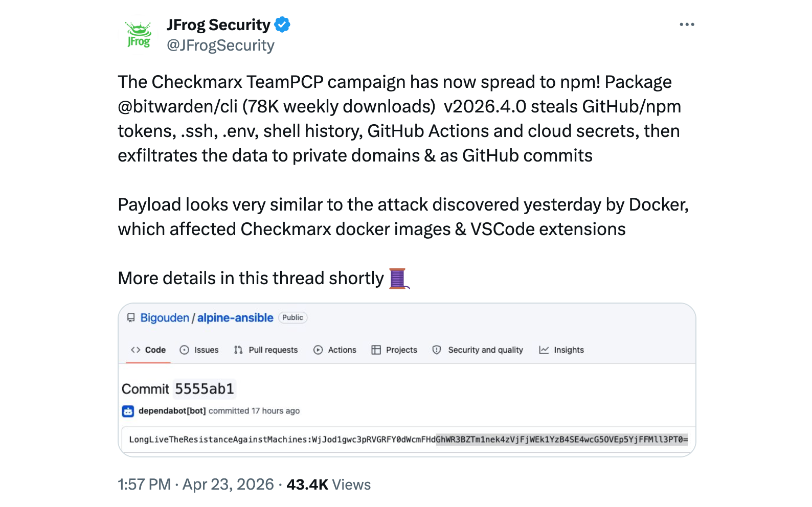The height and width of the screenshot is (507, 812).
Task: Click the Security and quality shield icon
Action: 437,350
